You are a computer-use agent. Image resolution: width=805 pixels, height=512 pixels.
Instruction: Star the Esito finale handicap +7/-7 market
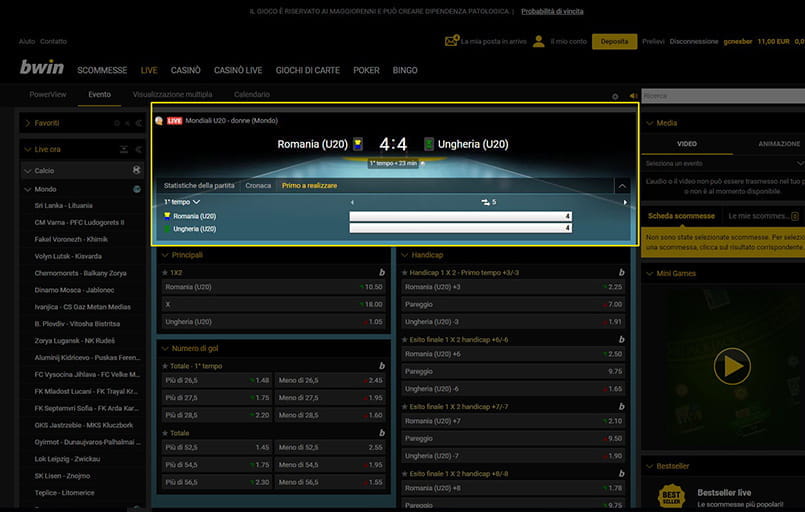click(x=405, y=407)
